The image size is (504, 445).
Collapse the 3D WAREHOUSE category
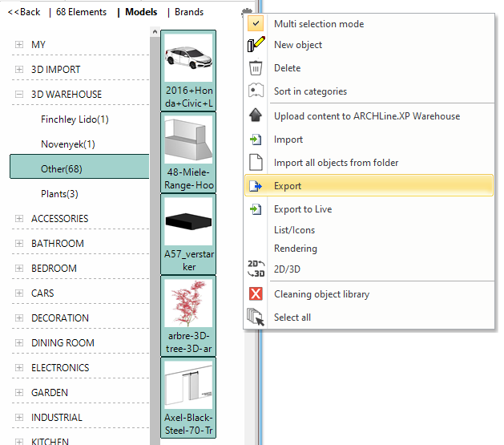tap(19, 94)
